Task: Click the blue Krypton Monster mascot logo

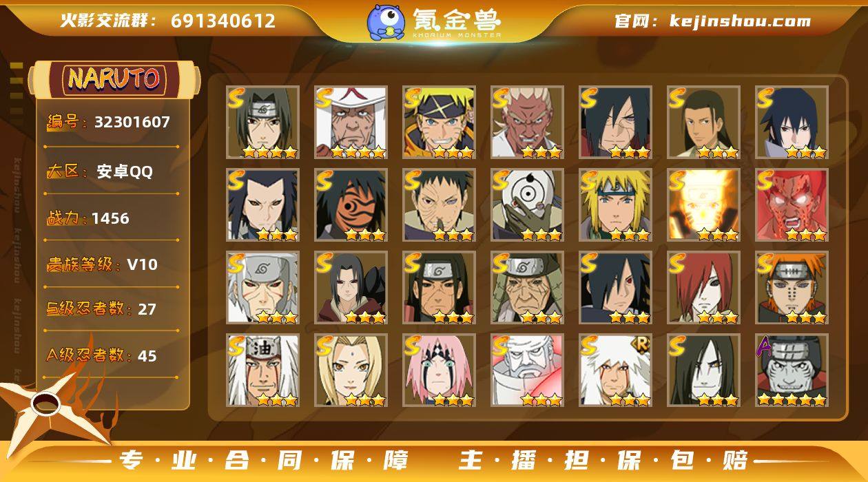Action: [x=386, y=22]
